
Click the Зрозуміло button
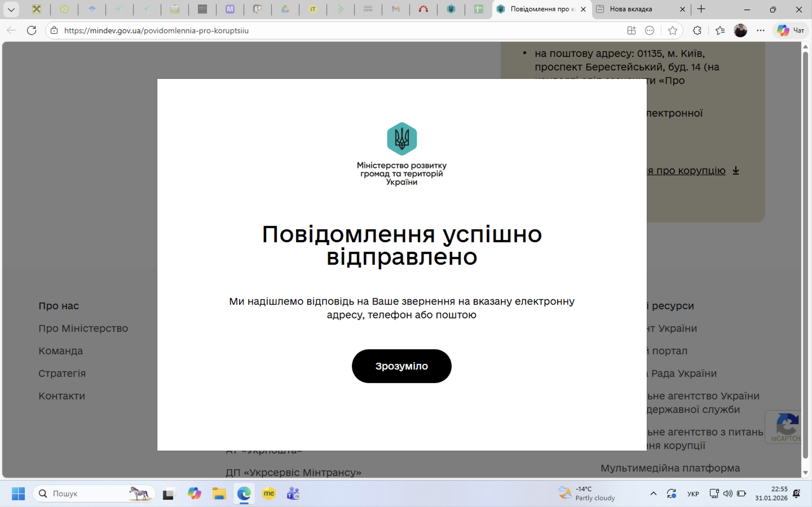pyautogui.click(x=401, y=366)
